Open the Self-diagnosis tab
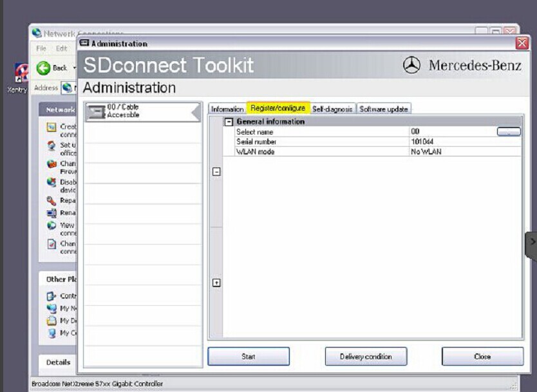Image resolution: width=537 pixels, height=392 pixels. pyautogui.click(x=332, y=109)
